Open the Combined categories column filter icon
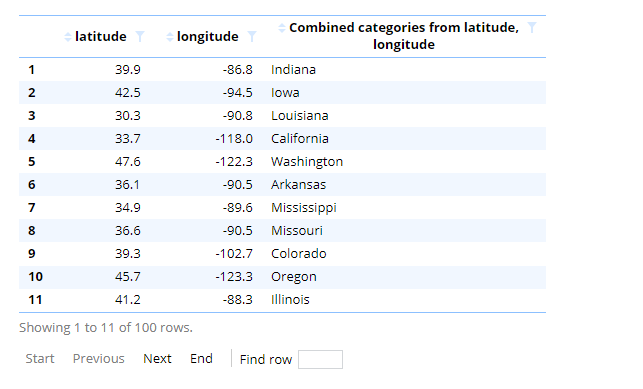Viewport: 643px width, 389px height. (532, 28)
